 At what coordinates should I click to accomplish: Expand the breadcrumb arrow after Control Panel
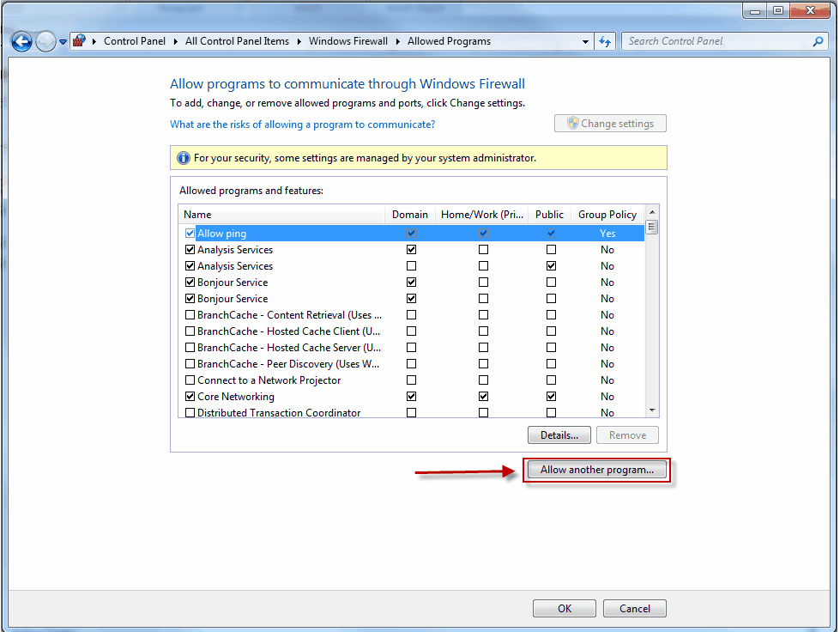click(x=175, y=41)
